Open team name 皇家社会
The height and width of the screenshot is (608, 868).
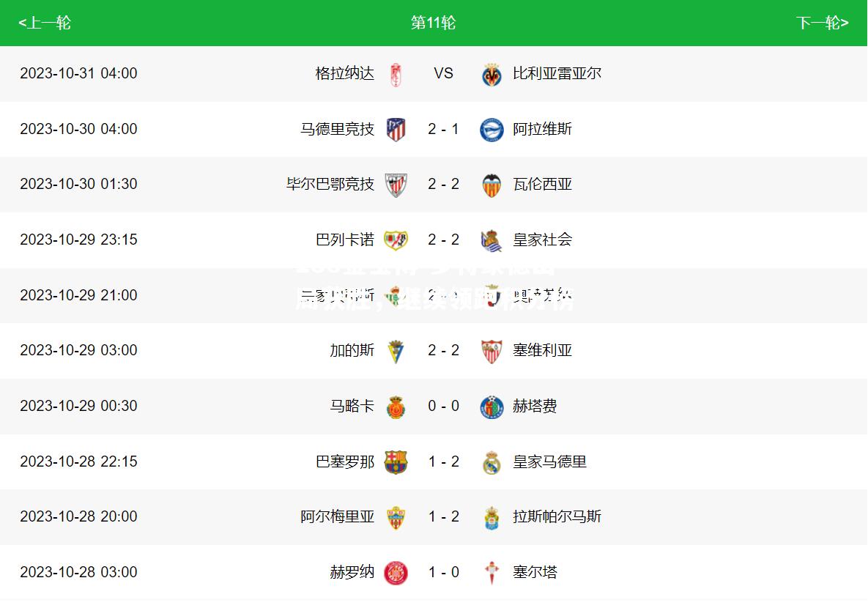[542, 240]
